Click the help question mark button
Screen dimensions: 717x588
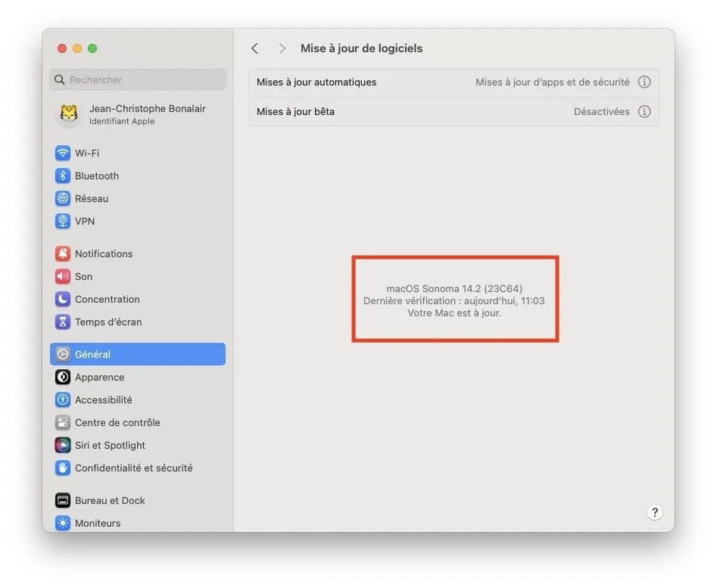pyautogui.click(x=655, y=512)
